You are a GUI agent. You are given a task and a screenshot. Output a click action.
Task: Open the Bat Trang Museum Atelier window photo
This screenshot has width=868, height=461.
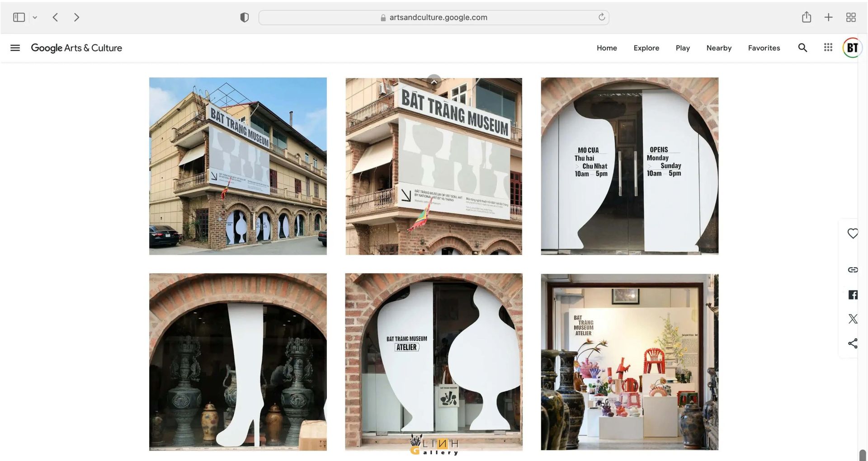[434, 362]
